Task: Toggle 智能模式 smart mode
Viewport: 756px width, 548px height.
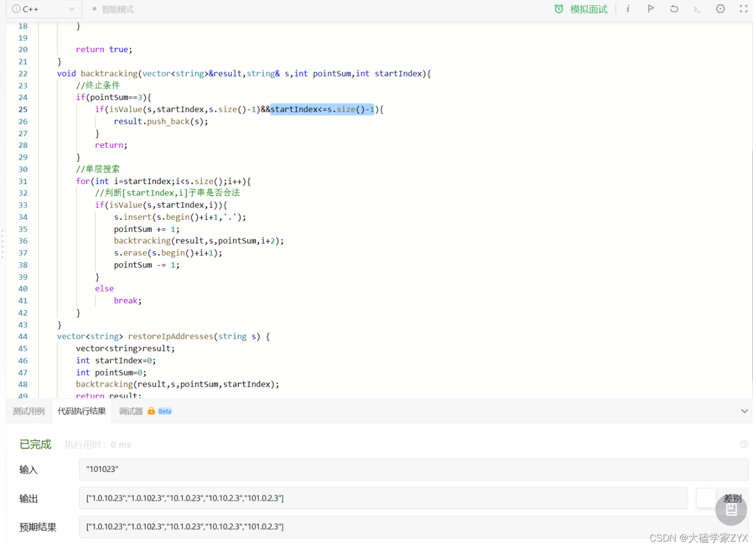Action: click(x=113, y=9)
